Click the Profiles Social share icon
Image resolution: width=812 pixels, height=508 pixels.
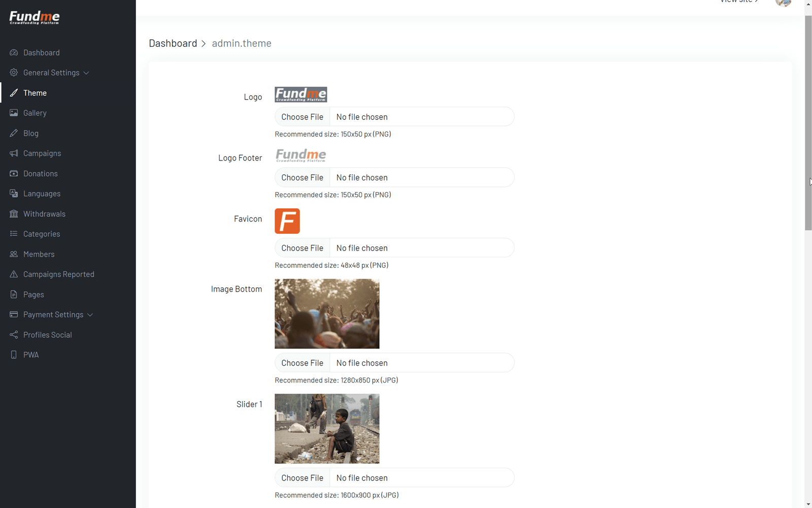(14, 335)
